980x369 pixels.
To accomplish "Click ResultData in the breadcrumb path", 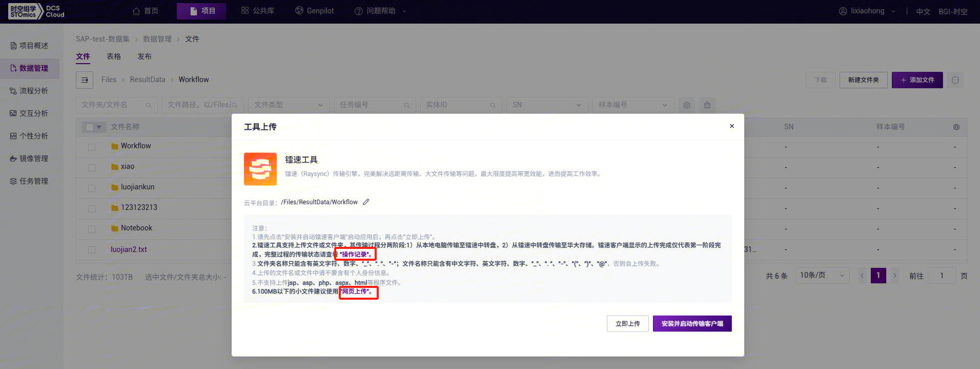I will [x=148, y=80].
